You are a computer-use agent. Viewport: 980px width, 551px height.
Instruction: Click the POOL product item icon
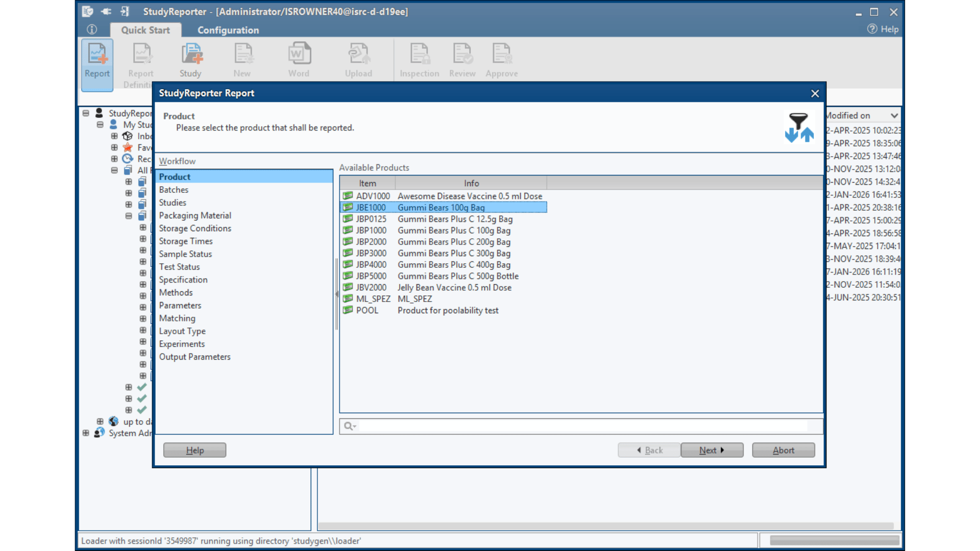click(348, 310)
